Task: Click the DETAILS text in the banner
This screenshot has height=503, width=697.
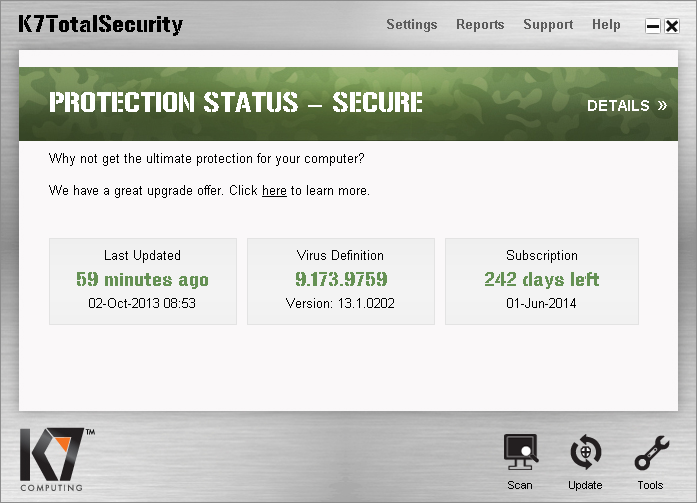Action: pyautogui.click(x=618, y=105)
